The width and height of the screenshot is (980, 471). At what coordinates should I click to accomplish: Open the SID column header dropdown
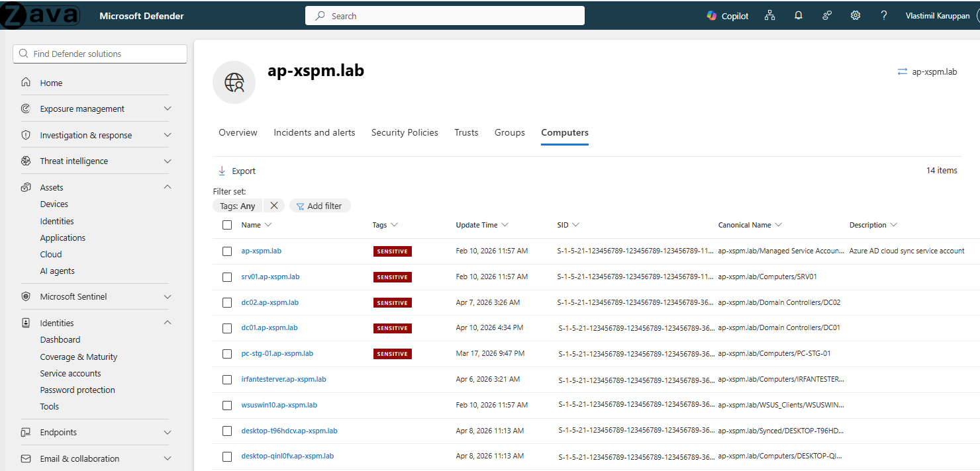tap(576, 225)
